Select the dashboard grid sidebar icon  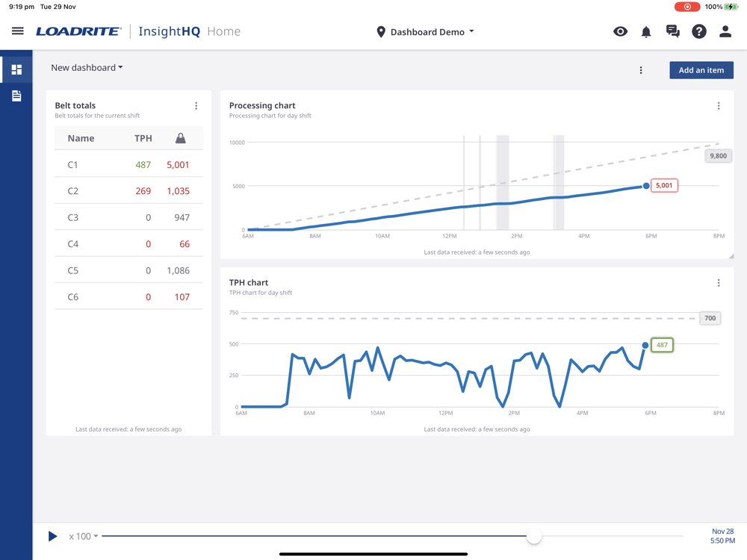[x=16, y=69]
